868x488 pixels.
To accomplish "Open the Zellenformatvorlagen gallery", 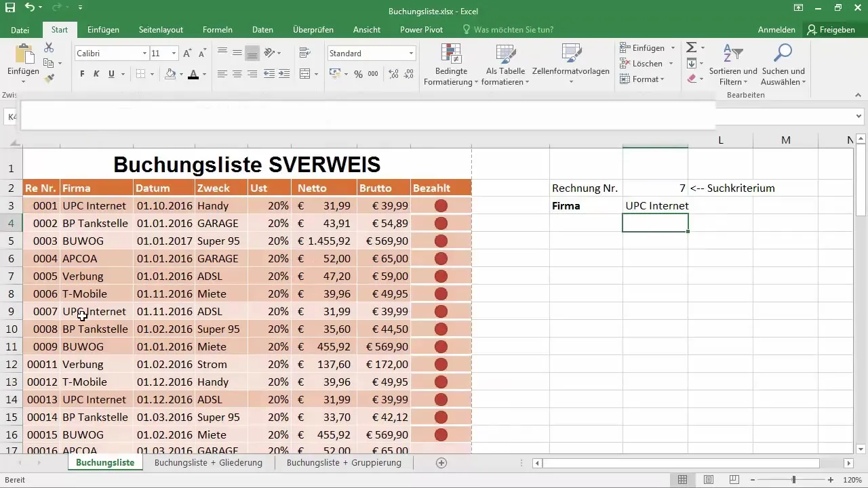I will click(x=571, y=64).
